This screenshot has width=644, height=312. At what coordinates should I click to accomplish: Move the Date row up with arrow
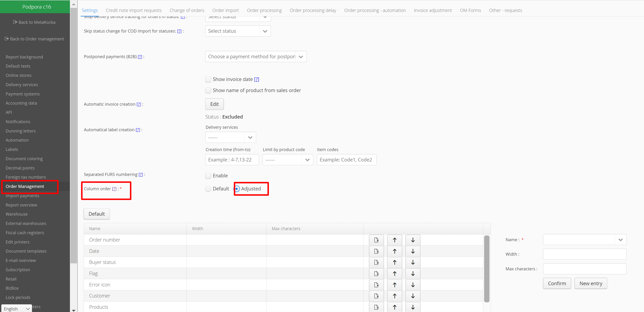pos(395,251)
